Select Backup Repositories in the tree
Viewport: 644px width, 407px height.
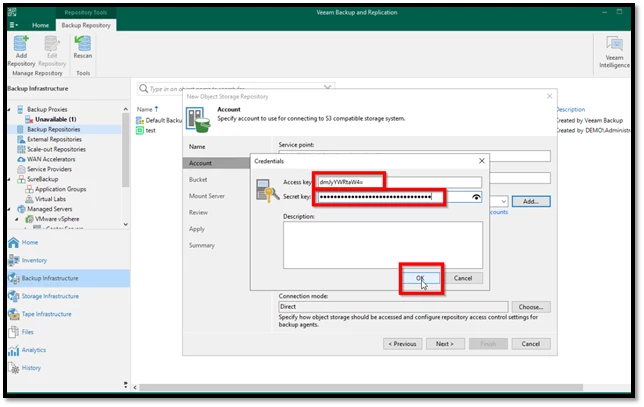[x=53, y=129]
